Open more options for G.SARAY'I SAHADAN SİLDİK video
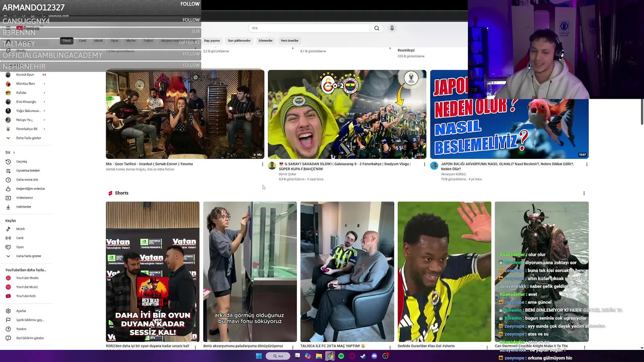Viewport: 644px width, 362px height. point(424,164)
